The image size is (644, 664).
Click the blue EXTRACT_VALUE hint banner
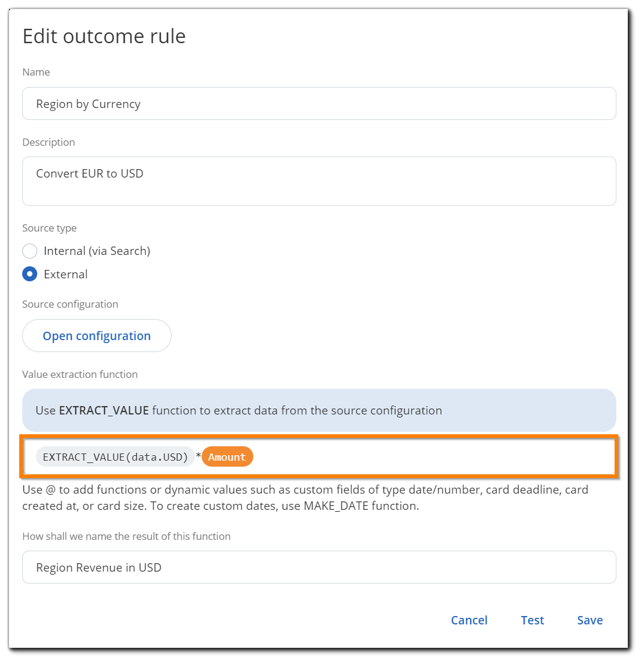[319, 411]
